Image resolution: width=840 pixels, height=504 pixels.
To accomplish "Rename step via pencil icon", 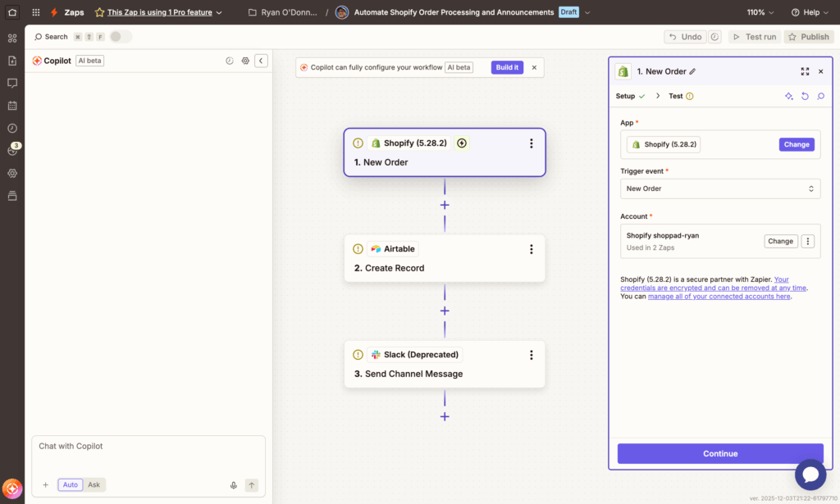I will click(x=692, y=71).
